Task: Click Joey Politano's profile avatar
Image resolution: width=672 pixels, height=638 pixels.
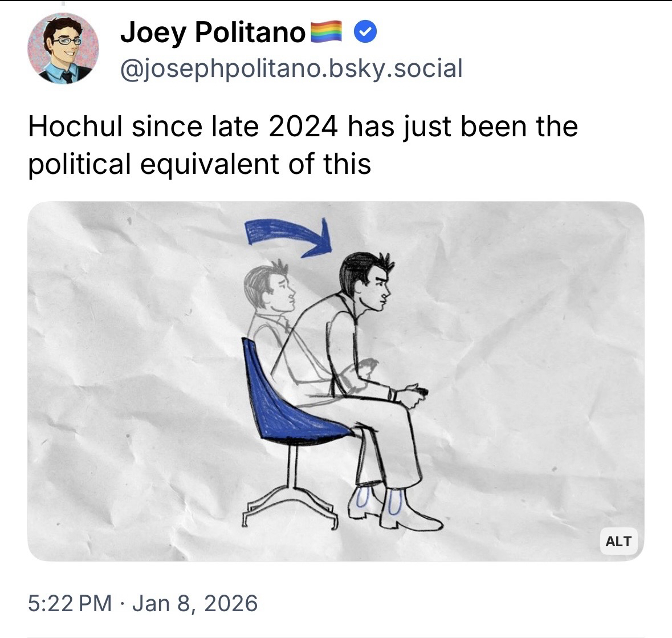Action: [63, 48]
